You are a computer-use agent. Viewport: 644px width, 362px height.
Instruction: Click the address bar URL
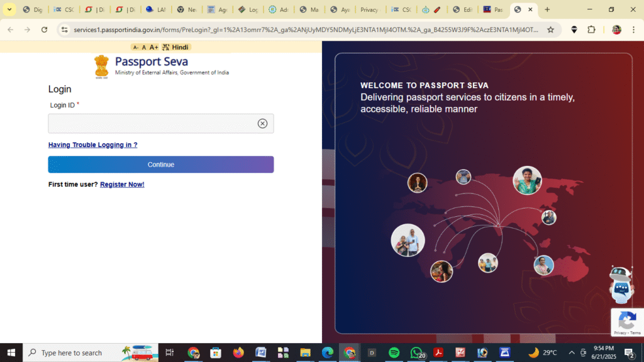(x=306, y=30)
